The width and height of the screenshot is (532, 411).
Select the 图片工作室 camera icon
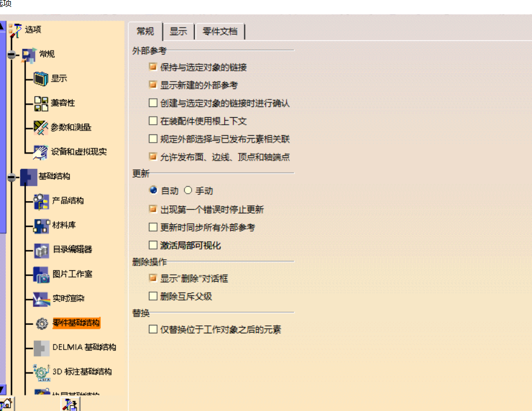coord(41,275)
